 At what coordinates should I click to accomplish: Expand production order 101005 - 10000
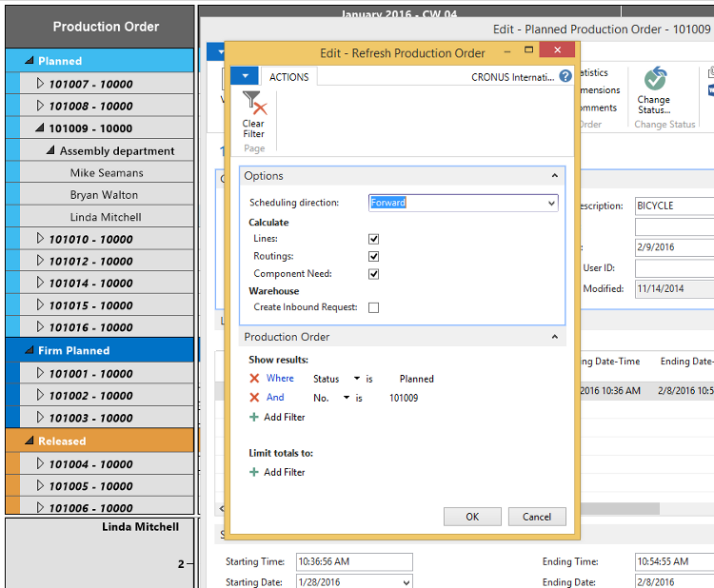pos(40,485)
